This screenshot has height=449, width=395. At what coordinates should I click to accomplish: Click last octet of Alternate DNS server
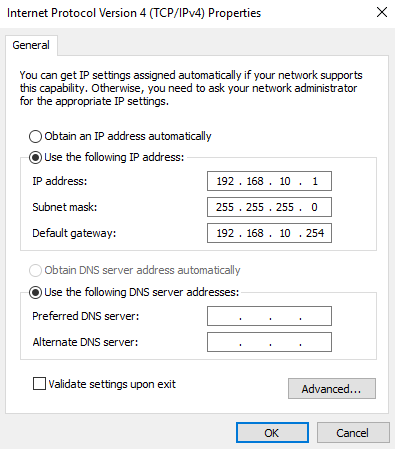pos(315,342)
